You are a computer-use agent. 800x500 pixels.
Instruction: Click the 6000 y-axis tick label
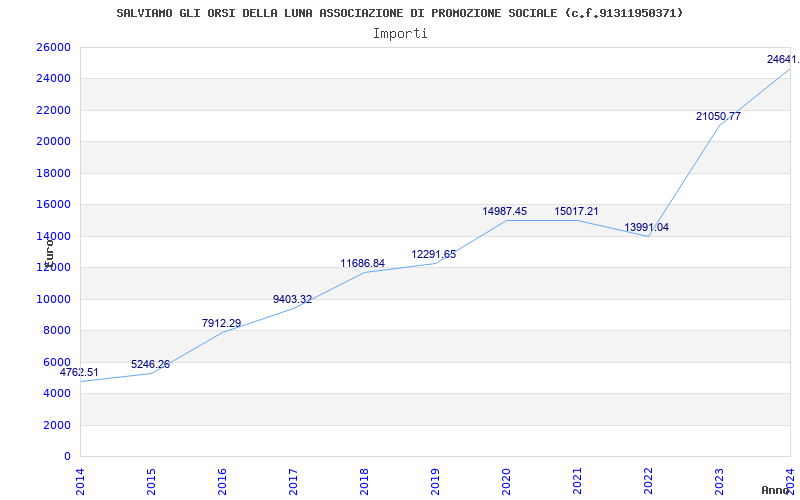pyautogui.click(x=56, y=362)
